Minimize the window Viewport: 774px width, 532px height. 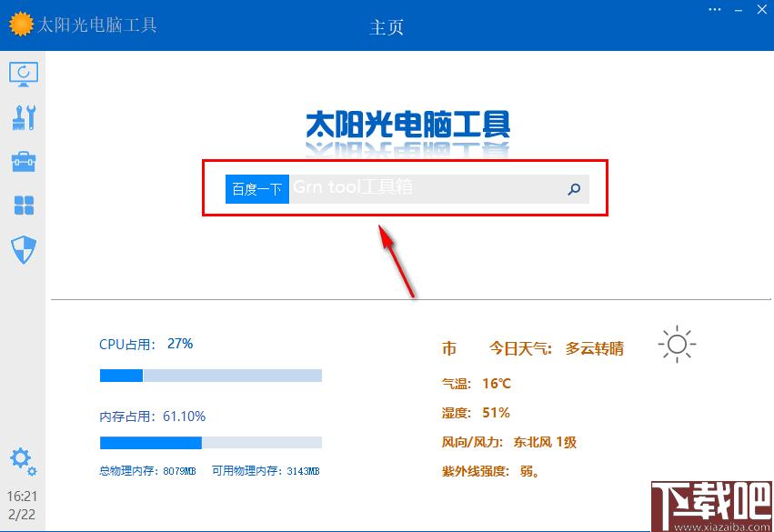(739, 10)
